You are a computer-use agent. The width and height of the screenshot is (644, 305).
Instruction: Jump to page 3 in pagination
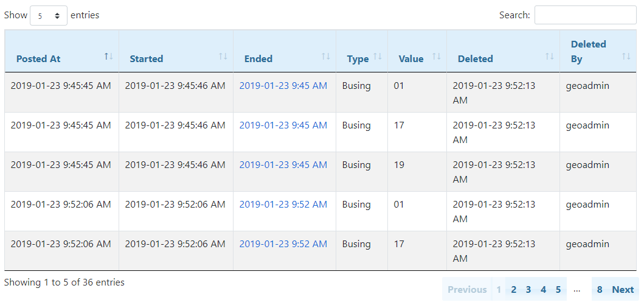point(528,290)
